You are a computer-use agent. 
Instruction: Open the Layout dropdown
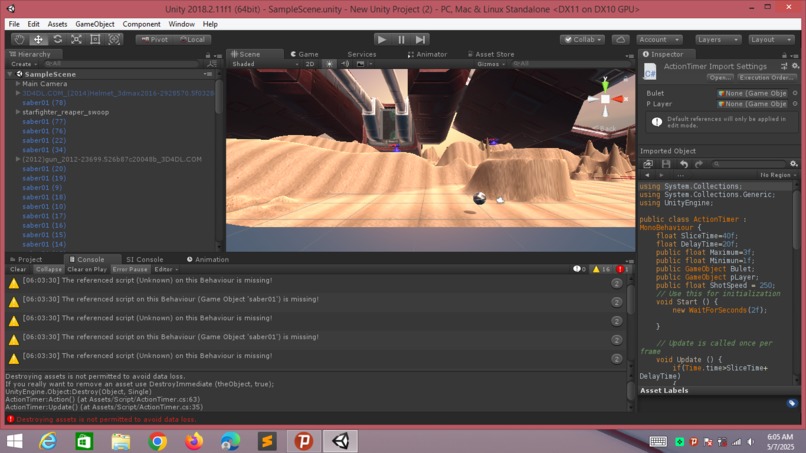click(771, 39)
